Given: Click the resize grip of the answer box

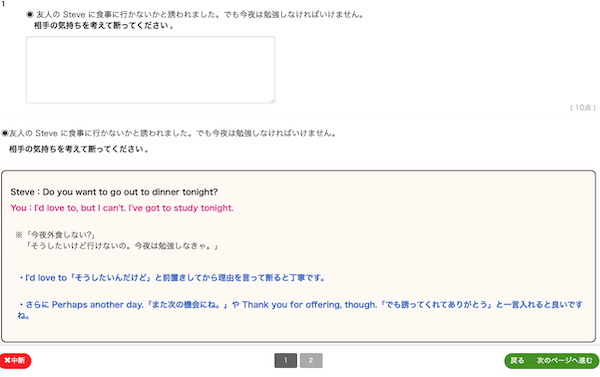Looking at the screenshot, I should pyautogui.click(x=272, y=100).
